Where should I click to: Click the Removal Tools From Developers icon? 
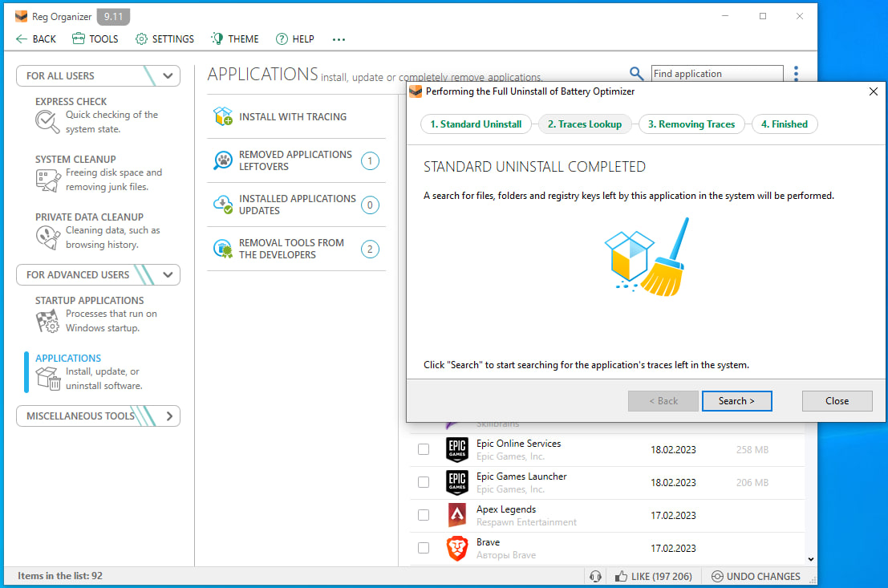pos(222,249)
